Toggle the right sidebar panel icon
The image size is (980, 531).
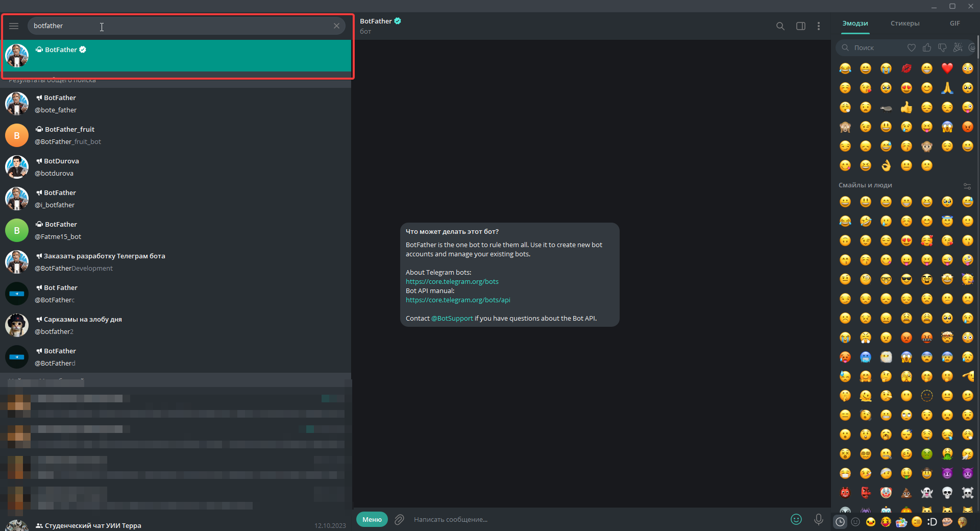(800, 26)
